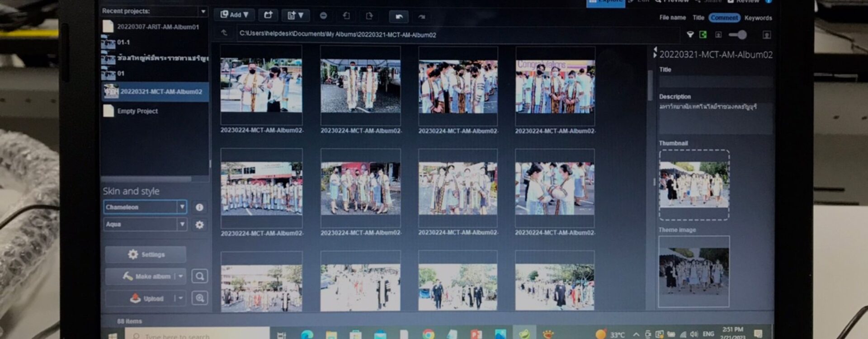Screen dimensions: 868x339
Task: Toggle Comment label mode
Action: [x=724, y=18]
